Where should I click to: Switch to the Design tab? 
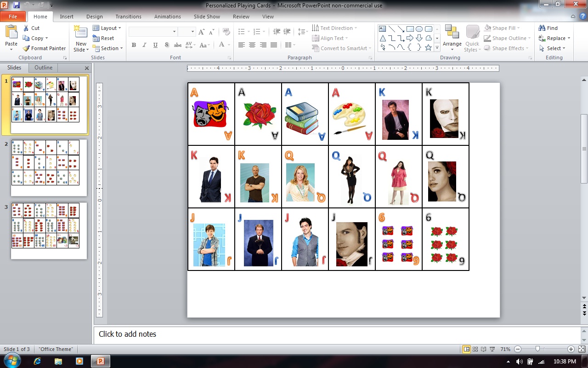[x=95, y=17]
